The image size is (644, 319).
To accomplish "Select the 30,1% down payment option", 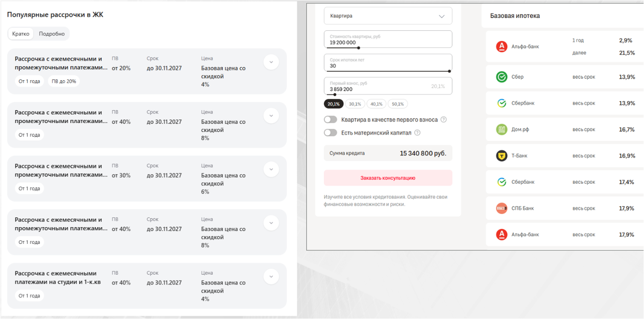I will coord(355,104).
